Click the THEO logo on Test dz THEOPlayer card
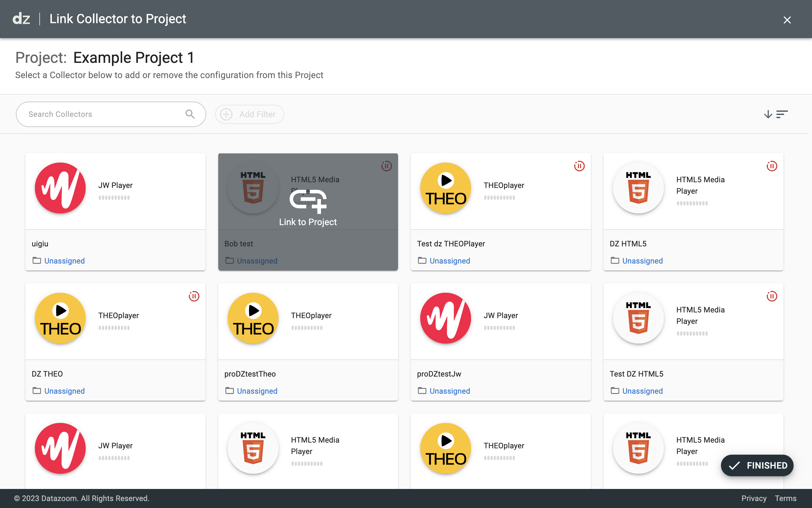Image resolution: width=812 pixels, height=508 pixels. pos(446,188)
